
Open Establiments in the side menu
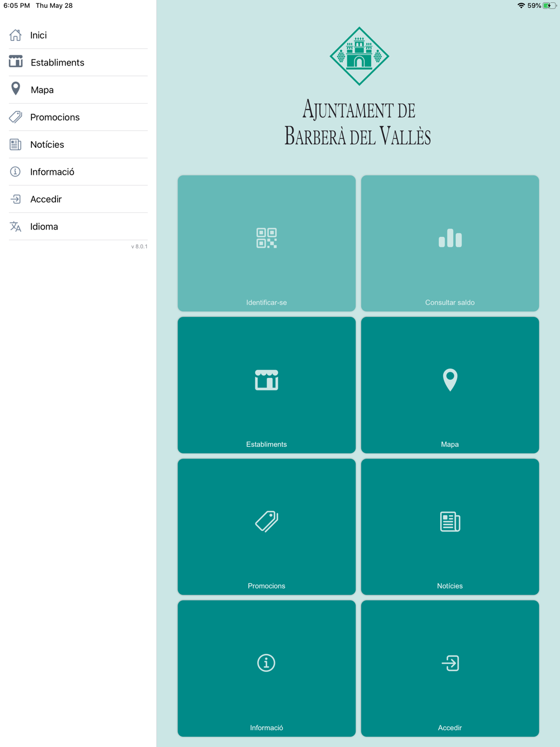pyautogui.click(x=78, y=62)
